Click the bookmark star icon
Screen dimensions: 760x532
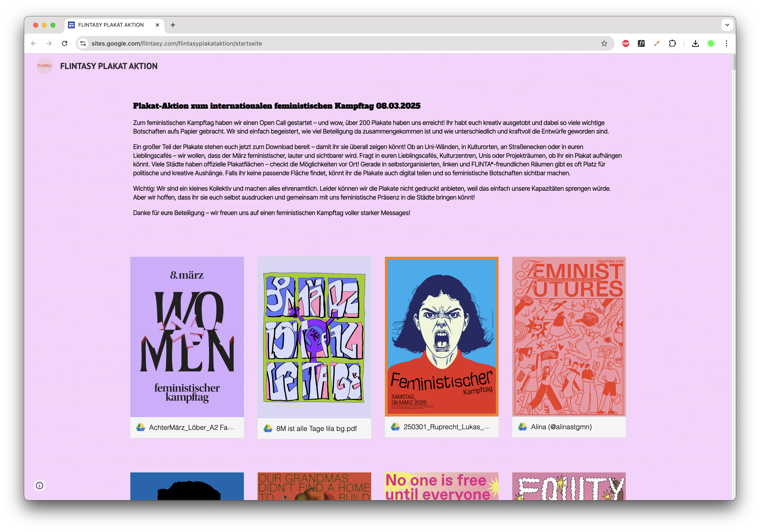tap(604, 43)
